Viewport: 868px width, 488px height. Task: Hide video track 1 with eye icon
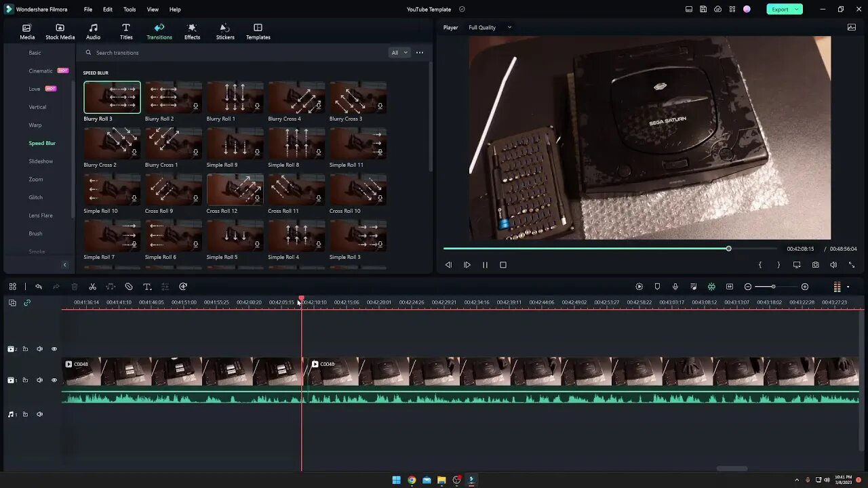pos(54,380)
